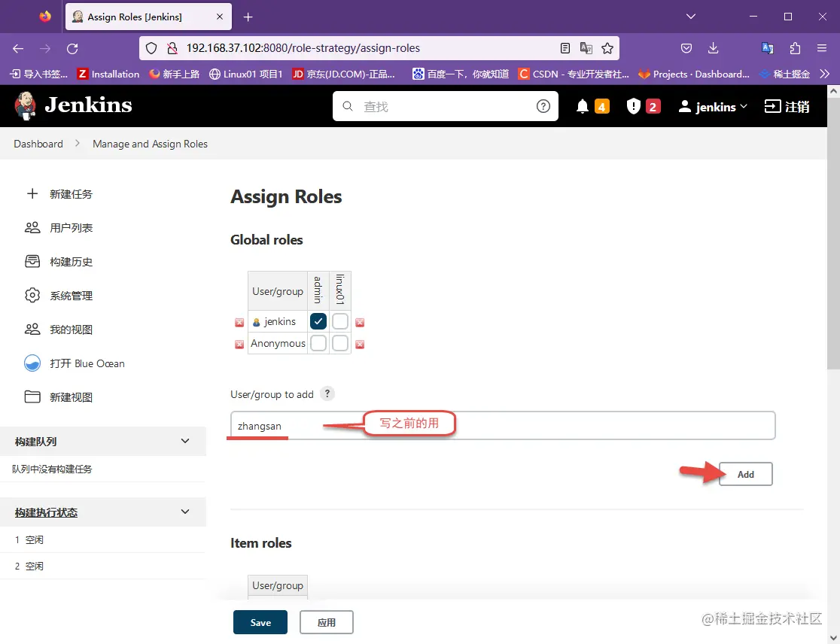This screenshot has height=644, width=840.
Task: Click translate page icon in address bar
Action: coord(586,48)
